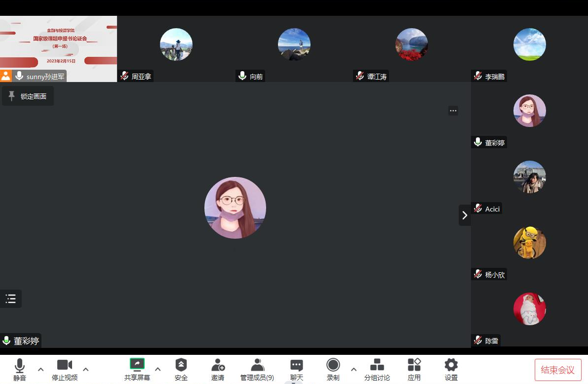Open the 应用 apps icon
This screenshot has height=384, width=588.
point(414,366)
